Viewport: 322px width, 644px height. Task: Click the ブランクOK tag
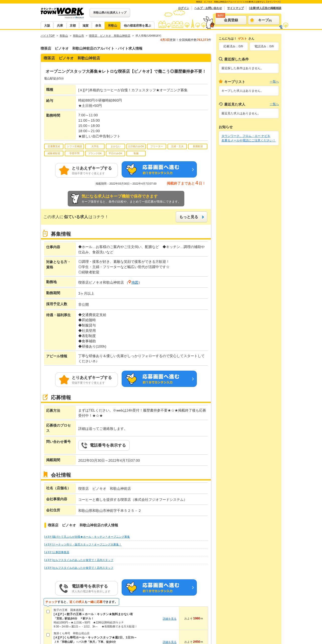coord(95,153)
